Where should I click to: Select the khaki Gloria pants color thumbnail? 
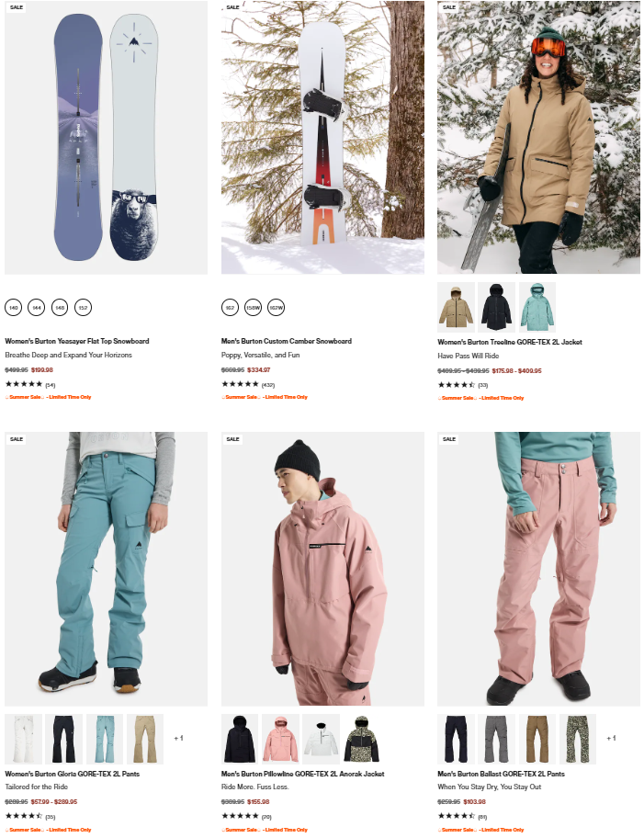[145, 739]
